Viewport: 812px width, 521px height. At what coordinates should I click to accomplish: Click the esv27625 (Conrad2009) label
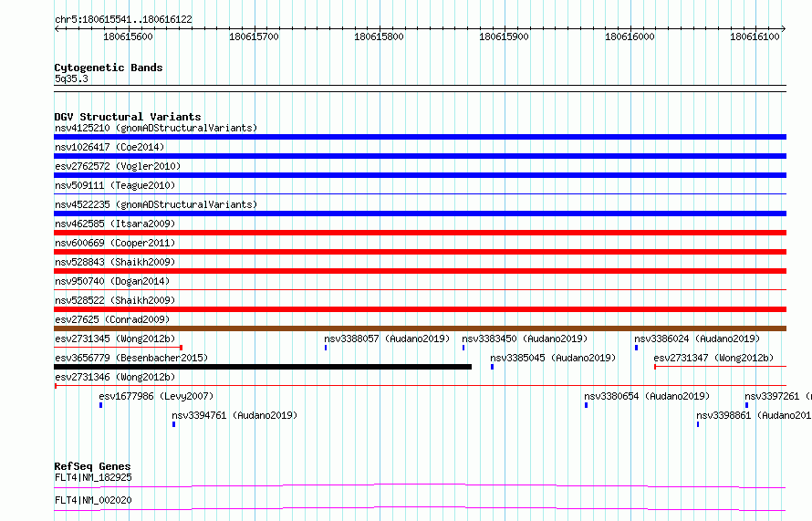pyautogui.click(x=112, y=319)
